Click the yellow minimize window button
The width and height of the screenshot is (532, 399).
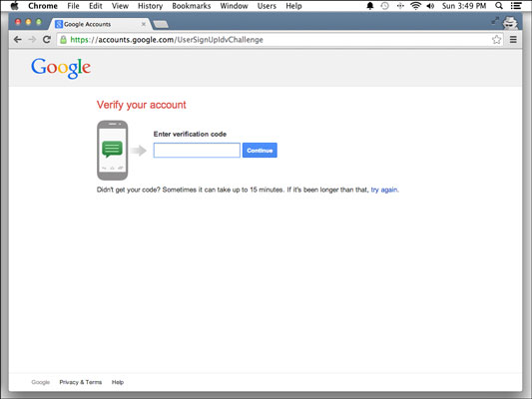coord(29,22)
